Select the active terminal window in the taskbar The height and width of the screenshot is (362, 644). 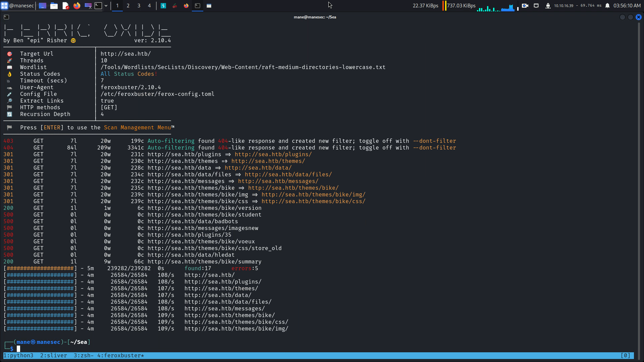tap(198, 6)
